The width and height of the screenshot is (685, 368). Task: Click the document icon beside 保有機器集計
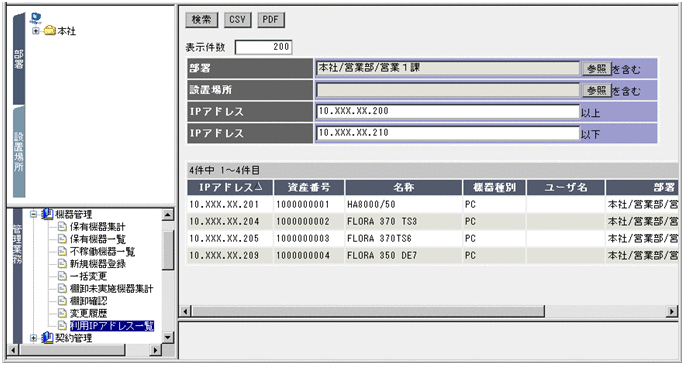(62, 226)
